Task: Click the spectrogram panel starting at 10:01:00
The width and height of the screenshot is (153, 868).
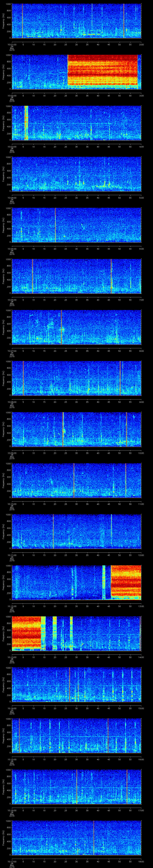Action: click(x=77, y=21)
